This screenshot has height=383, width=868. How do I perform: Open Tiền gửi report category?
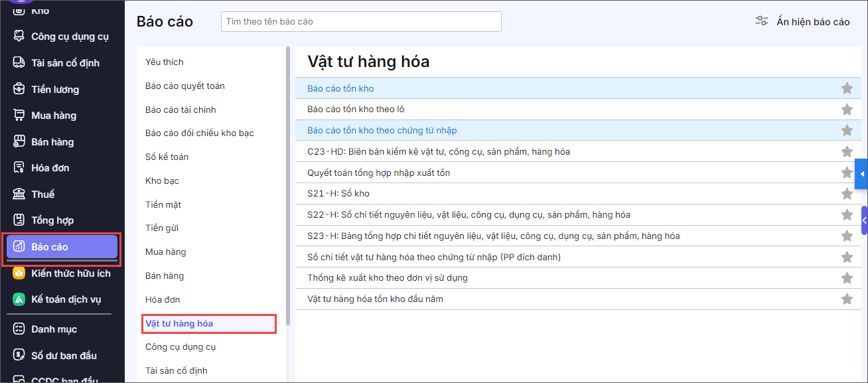(x=162, y=228)
